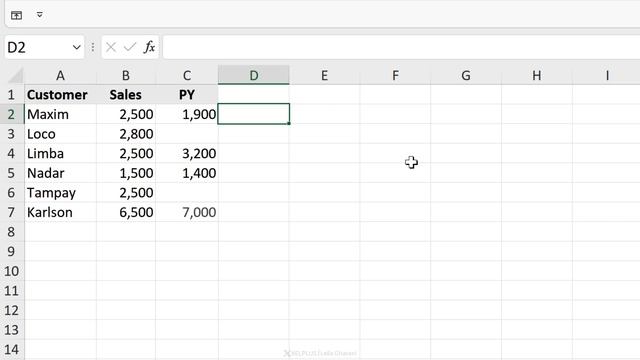
Task: Select row 10 header
Action: pos(11,271)
